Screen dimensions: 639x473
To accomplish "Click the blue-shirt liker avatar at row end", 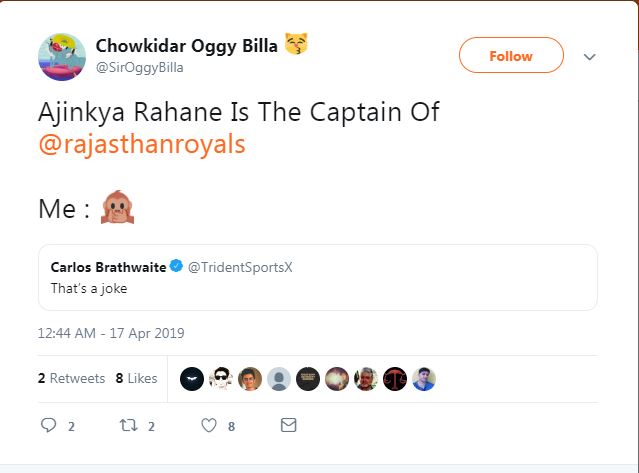I will point(424,379).
